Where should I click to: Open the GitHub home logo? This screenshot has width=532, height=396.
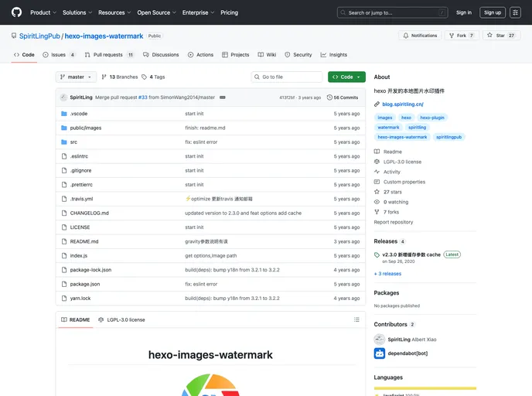pyautogui.click(x=16, y=12)
